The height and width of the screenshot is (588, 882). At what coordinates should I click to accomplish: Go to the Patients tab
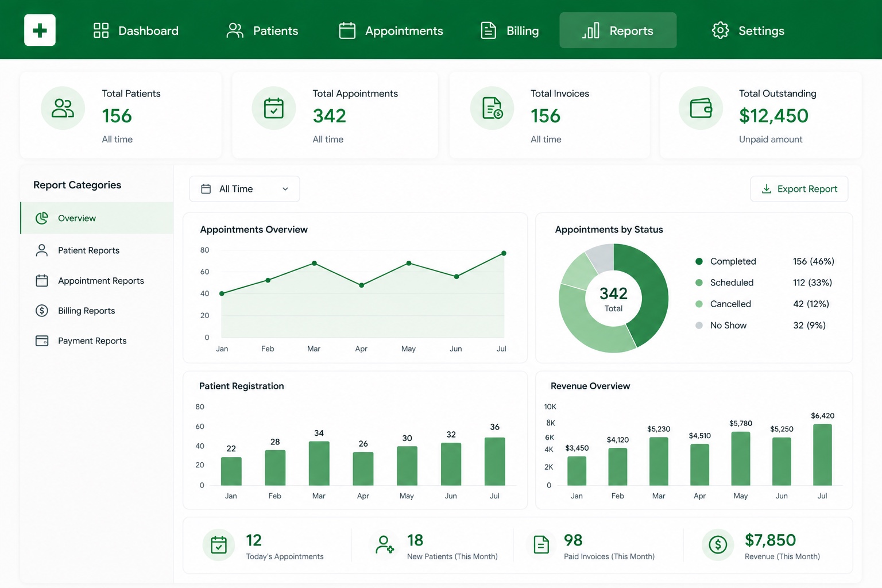point(262,30)
